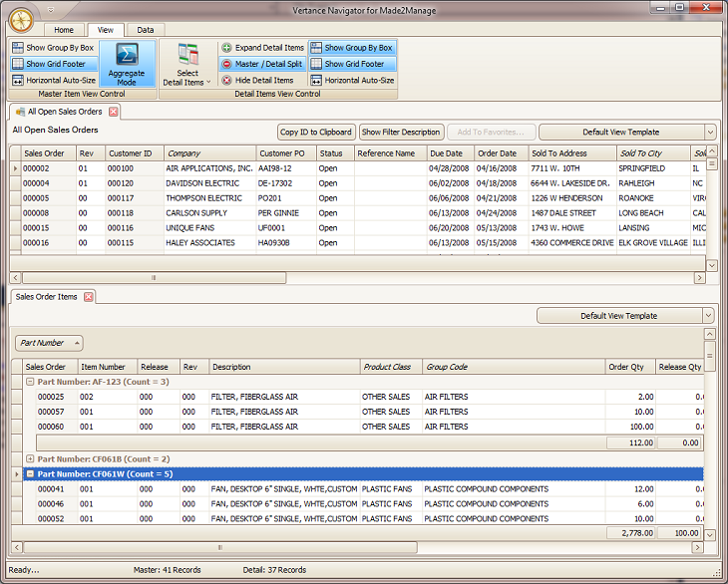The width and height of the screenshot is (728, 584).
Task: Toggle Show Grid Footer in Detail Items View Control
Action: [352, 64]
